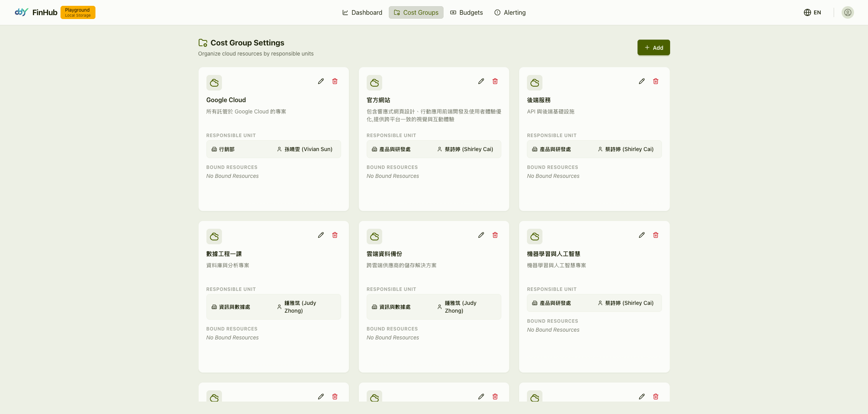Click the cloud icon on 後端服務 card
Screen dimensions: 868x414
pos(534,83)
